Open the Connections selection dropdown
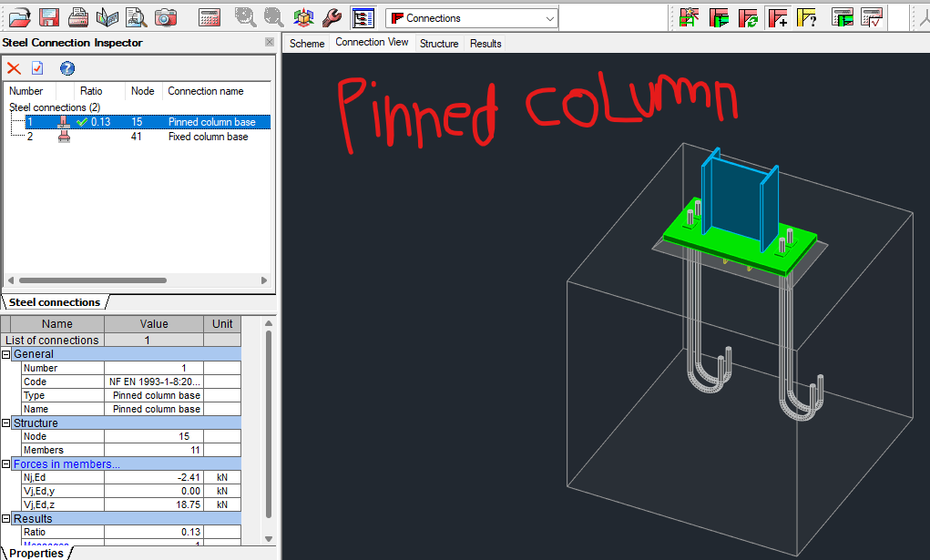930x560 pixels. tap(551, 17)
